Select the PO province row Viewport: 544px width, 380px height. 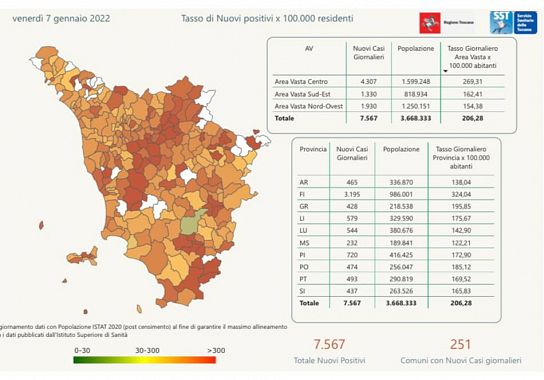tap(396, 267)
